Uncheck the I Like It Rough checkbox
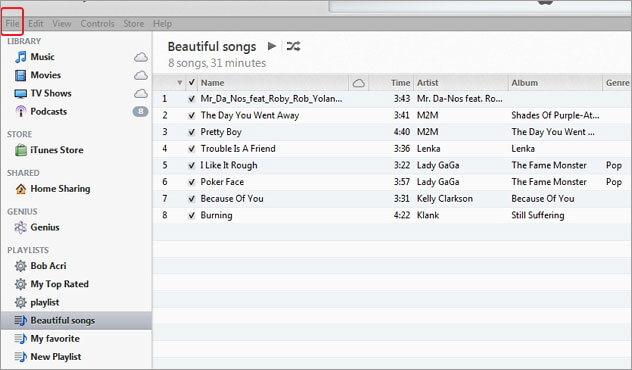Screen dimensions: 632x370 click(x=191, y=166)
